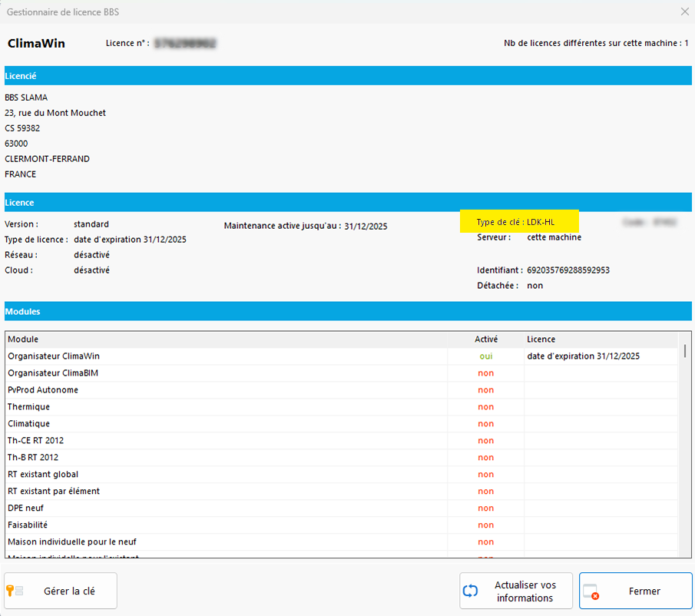The height and width of the screenshot is (616, 695).
Task: Select the Faisabilité module row
Action: point(341,525)
